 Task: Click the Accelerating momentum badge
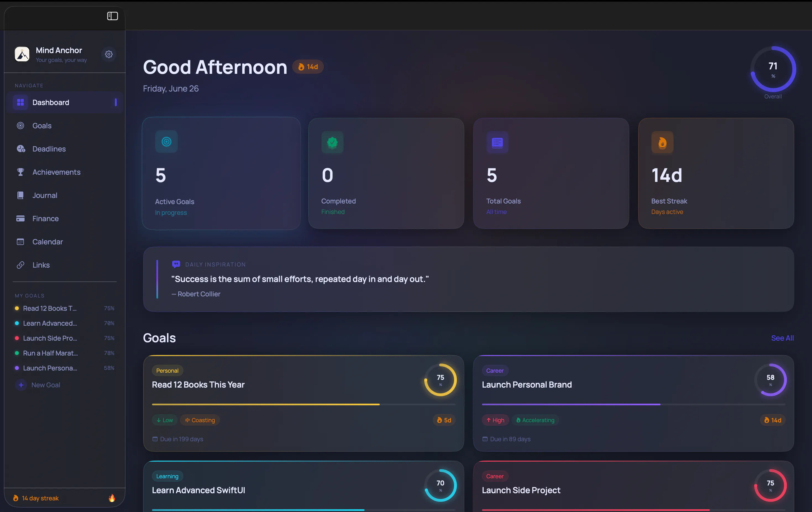[536, 420]
